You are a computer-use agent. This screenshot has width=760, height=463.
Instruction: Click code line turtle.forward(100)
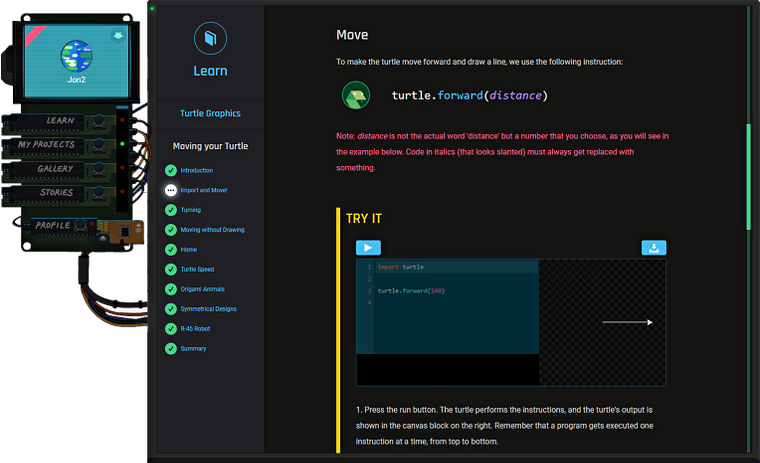(411, 291)
